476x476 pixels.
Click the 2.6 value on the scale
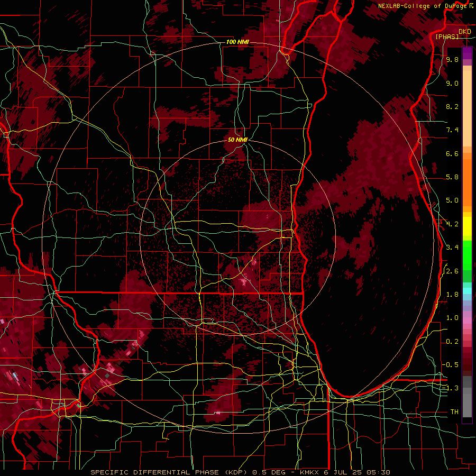click(x=452, y=271)
